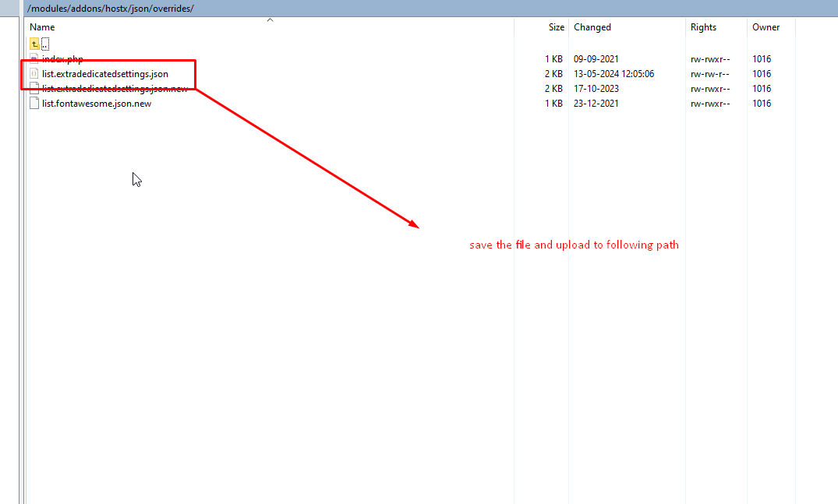Viewport: 838px width, 504px height.
Task: Select the index.php file name
Action: tap(62, 59)
